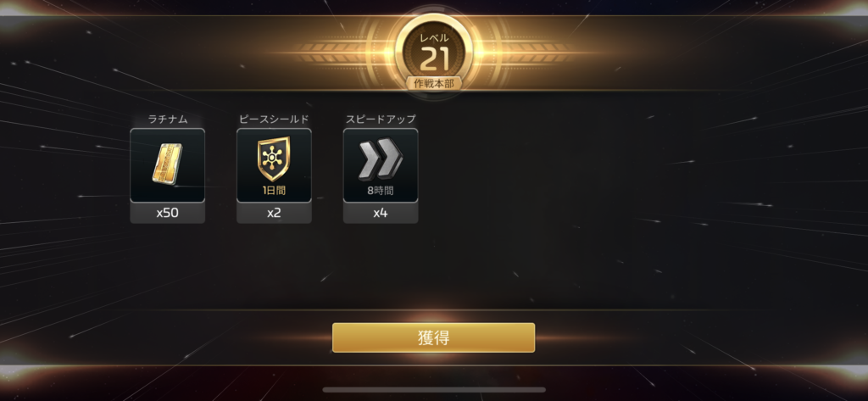
Task: Tap the x50 quantity badge
Action: coord(167,214)
